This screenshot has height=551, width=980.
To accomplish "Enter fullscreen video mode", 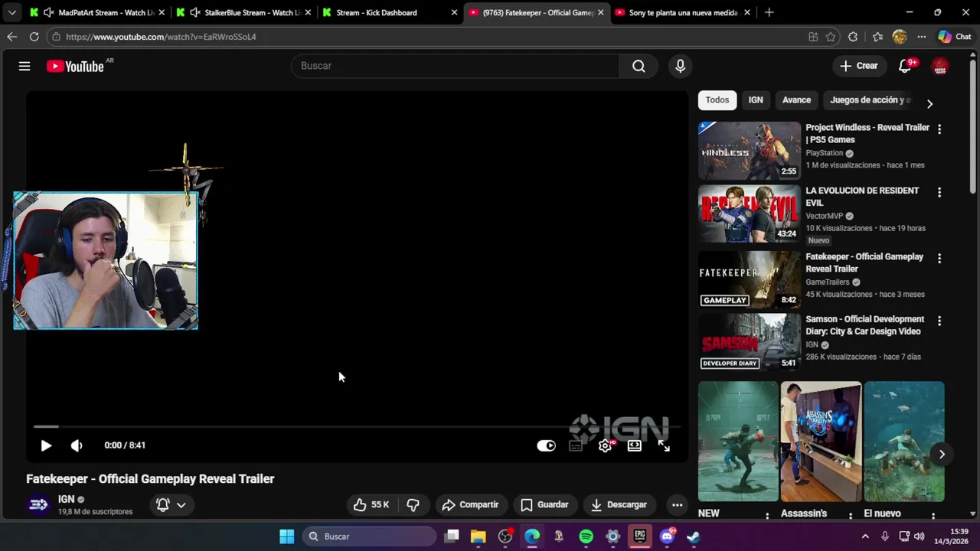I will (664, 445).
